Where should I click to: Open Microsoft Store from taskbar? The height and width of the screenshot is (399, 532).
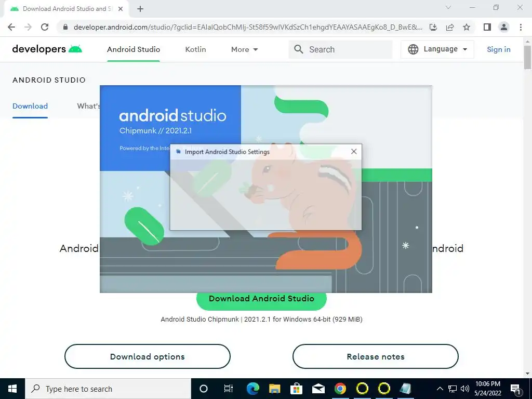coord(296,389)
